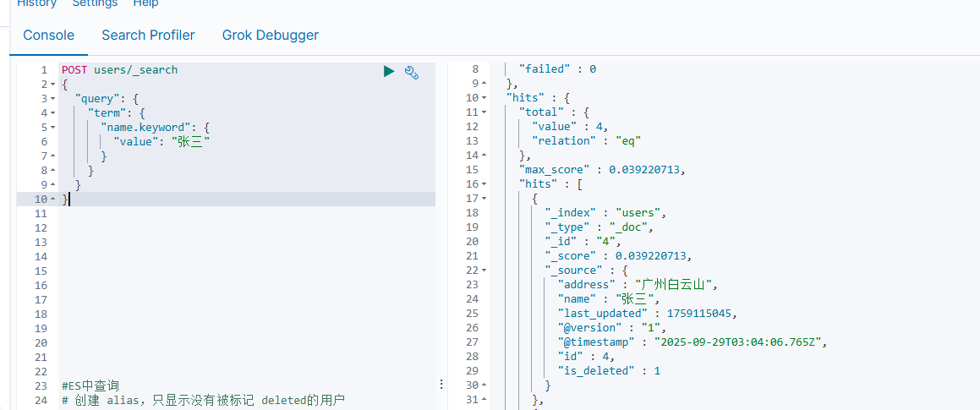Open the Grok Debugger tab
Viewport: 980px width, 410px height.
click(x=271, y=35)
